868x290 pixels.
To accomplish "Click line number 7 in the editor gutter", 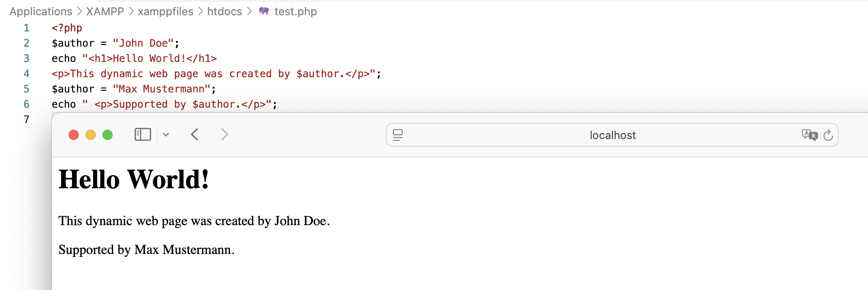I will 26,119.
